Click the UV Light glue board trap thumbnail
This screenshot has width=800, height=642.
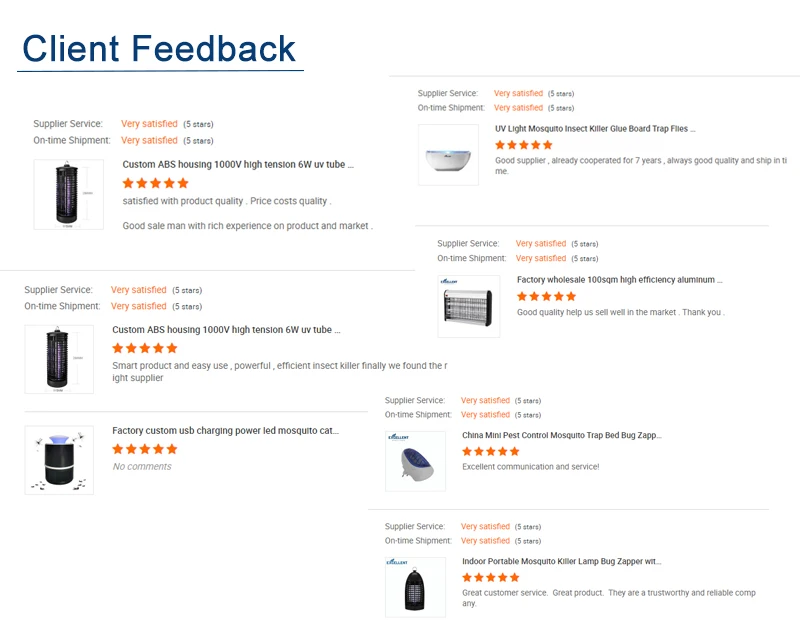click(x=448, y=154)
